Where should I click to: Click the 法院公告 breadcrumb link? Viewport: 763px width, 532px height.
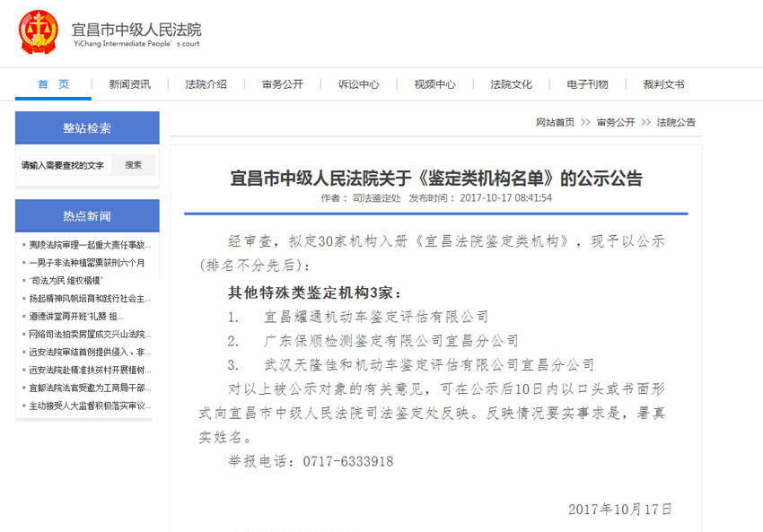[x=675, y=122]
